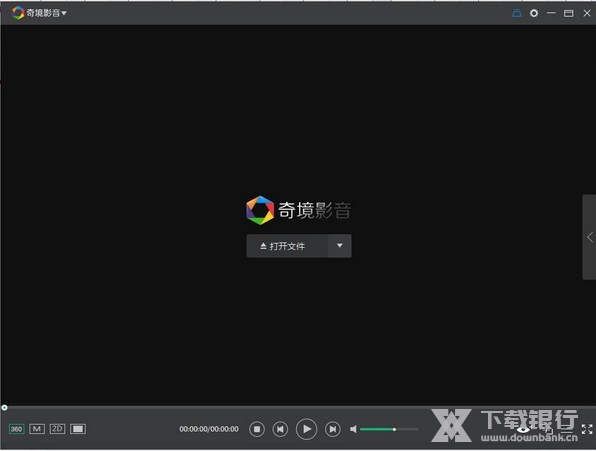596x451 pixels.
Task: Mute audio with the speaker icon
Action: click(x=353, y=429)
